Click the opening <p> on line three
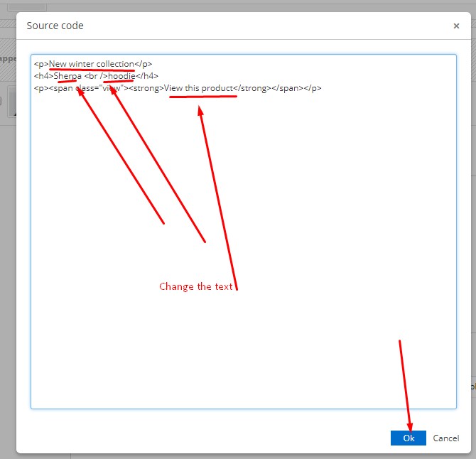Viewport: 476px width, 459px height. 41,88
